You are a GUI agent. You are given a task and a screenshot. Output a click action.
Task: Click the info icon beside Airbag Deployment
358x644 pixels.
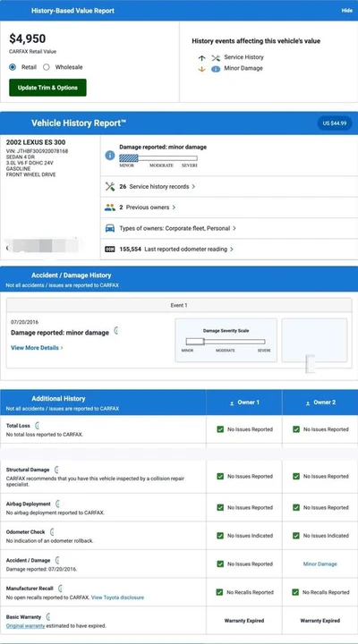[57, 504]
